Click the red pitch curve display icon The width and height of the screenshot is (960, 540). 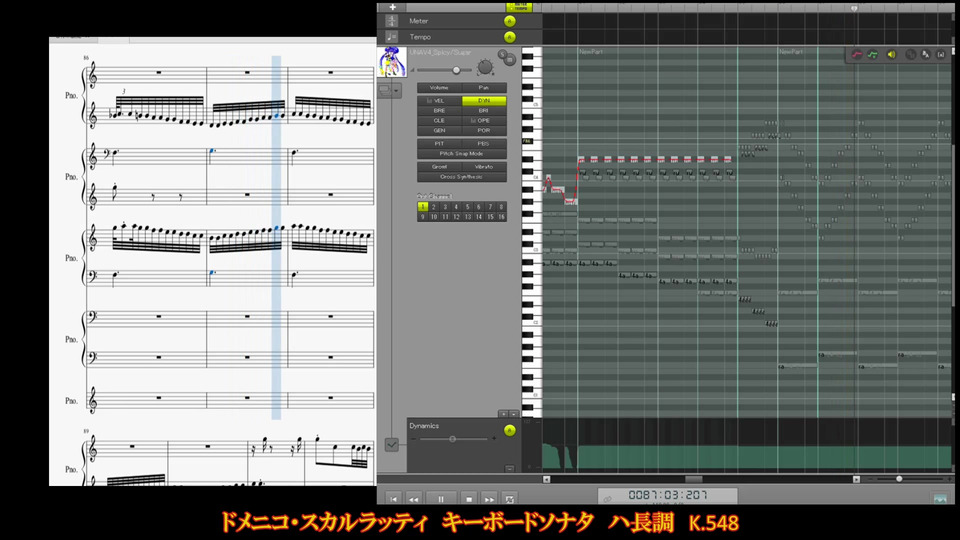coord(857,55)
